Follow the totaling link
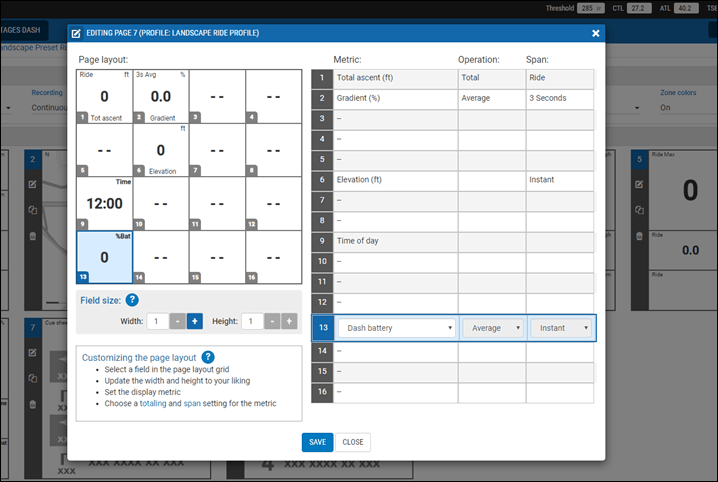The width and height of the screenshot is (718, 482). point(153,403)
